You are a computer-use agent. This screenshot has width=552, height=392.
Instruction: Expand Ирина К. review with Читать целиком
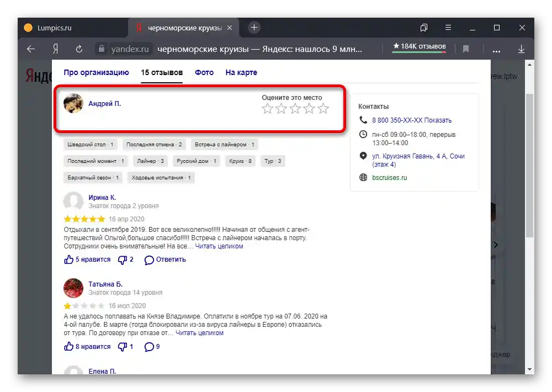[x=219, y=246]
